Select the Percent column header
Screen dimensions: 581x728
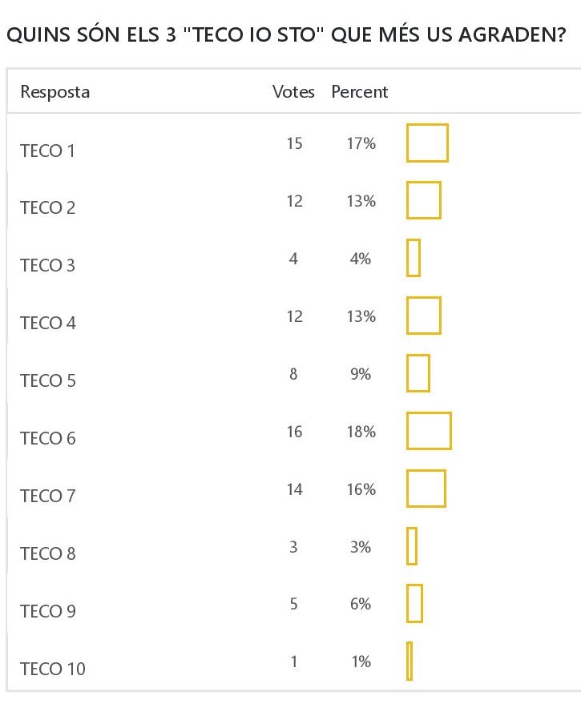pyautogui.click(x=360, y=92)
